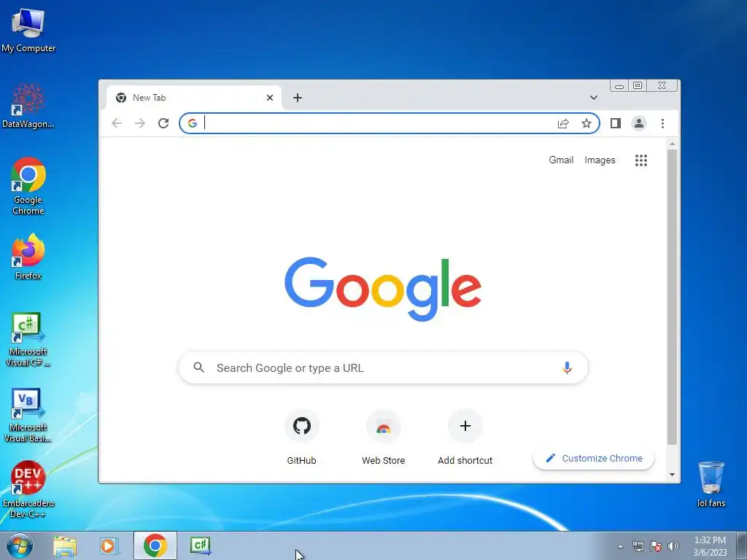
Task: Open File Explorer from the taskbar
Action: point(65,545)
